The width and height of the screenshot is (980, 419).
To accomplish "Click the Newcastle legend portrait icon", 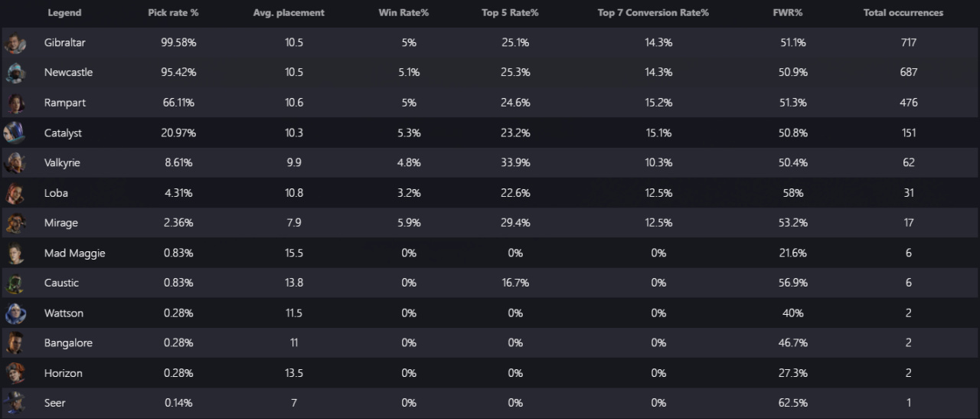I will click(15, 73).
